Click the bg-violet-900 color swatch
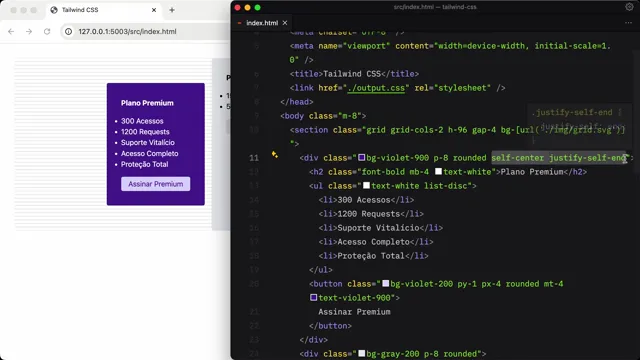 pos(362,158)
